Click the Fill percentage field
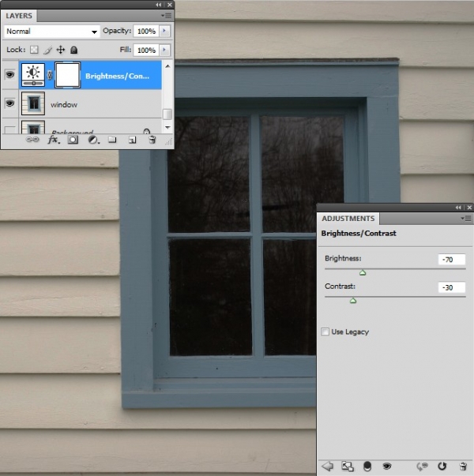Image resolution: width=474 pixels, height=476 pixels. coord(146,50)
